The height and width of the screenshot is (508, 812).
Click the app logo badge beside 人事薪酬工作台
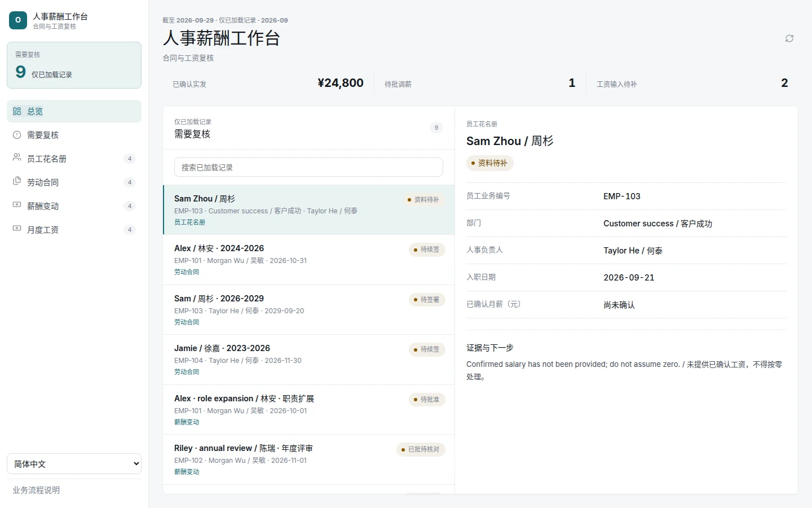(x=18, y=20)
